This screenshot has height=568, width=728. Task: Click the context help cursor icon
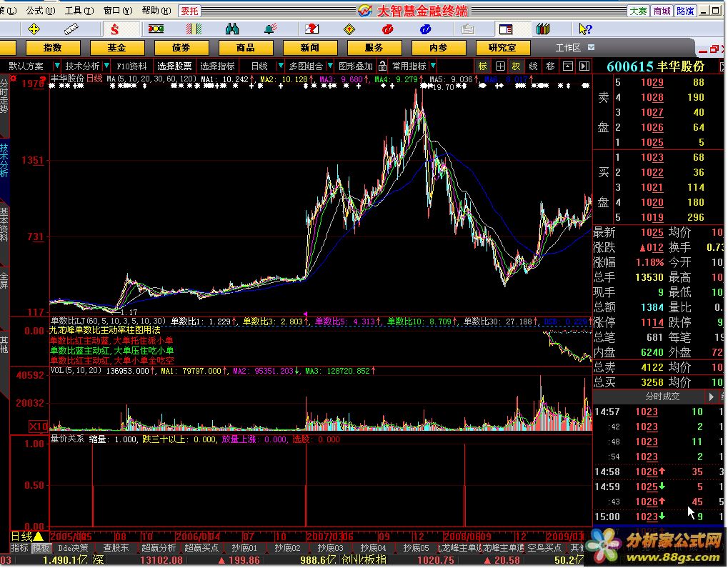[x=585, y=29]
